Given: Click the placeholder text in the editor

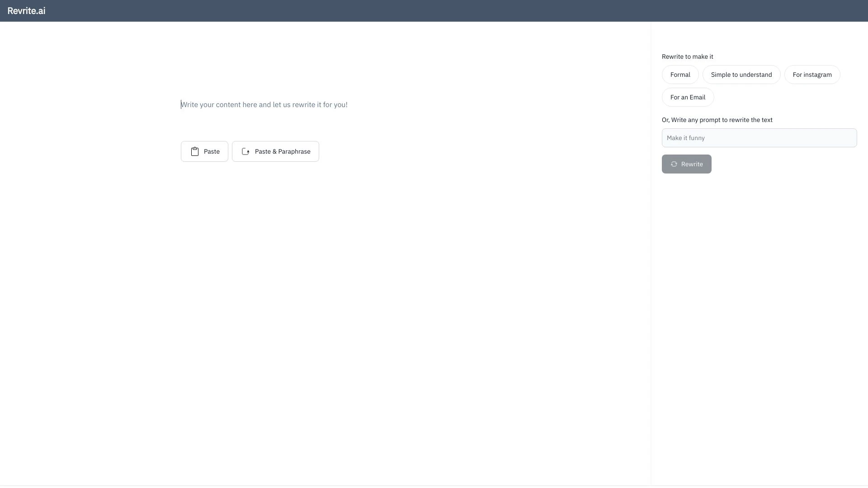Looking at the screenshot, I should (x=264, y=104).
